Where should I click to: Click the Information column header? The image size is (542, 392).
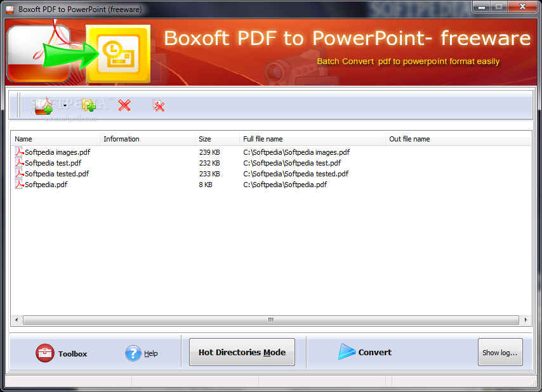pyautogui.click(x=148, y=139)
